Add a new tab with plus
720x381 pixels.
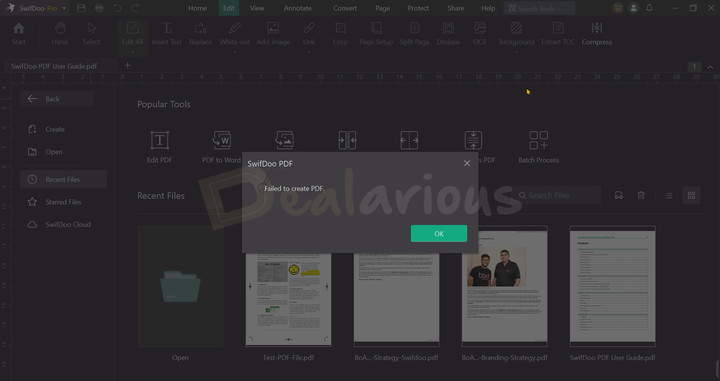[128, 66]
